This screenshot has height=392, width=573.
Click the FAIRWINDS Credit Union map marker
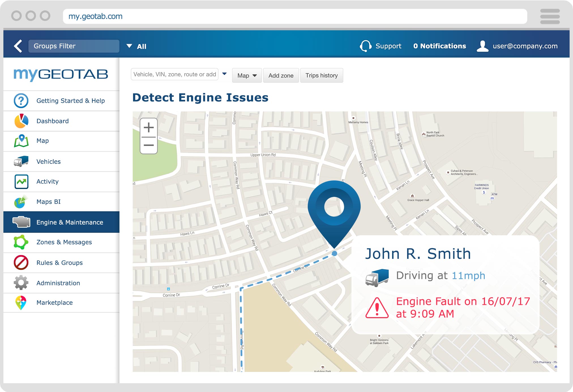tap(484, 192)
